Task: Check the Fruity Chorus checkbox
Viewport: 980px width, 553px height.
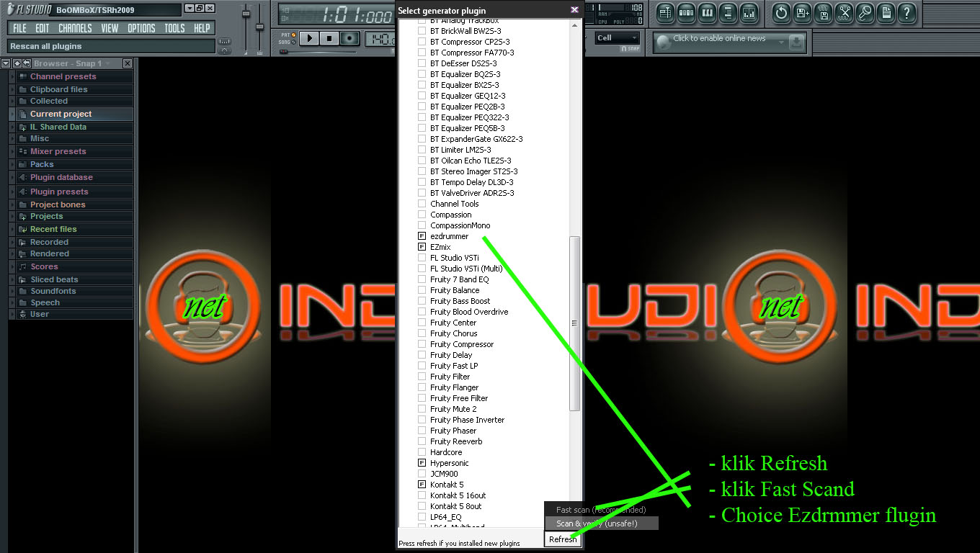Action: coord(422,333)
